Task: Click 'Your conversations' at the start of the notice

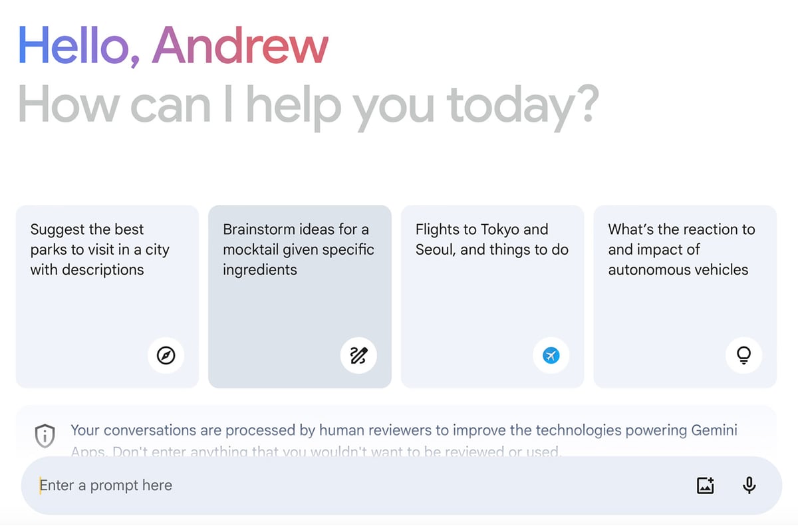Action: click(x=124, y=430)
